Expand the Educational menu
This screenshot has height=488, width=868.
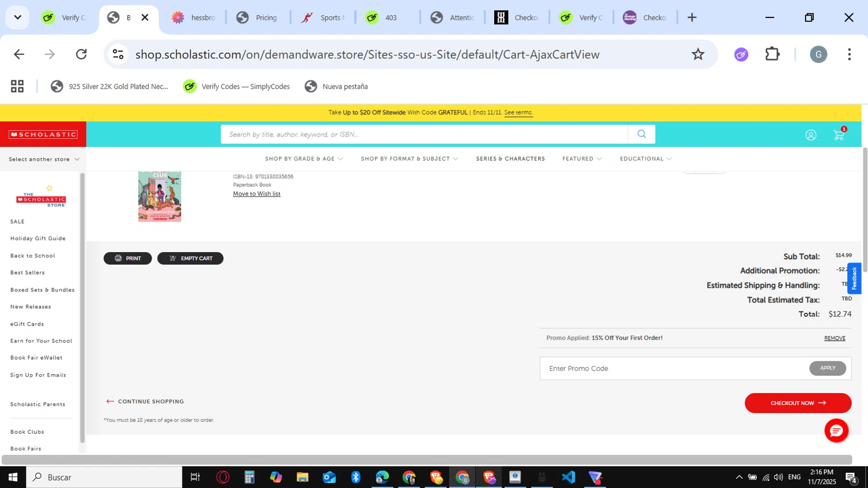646,158
